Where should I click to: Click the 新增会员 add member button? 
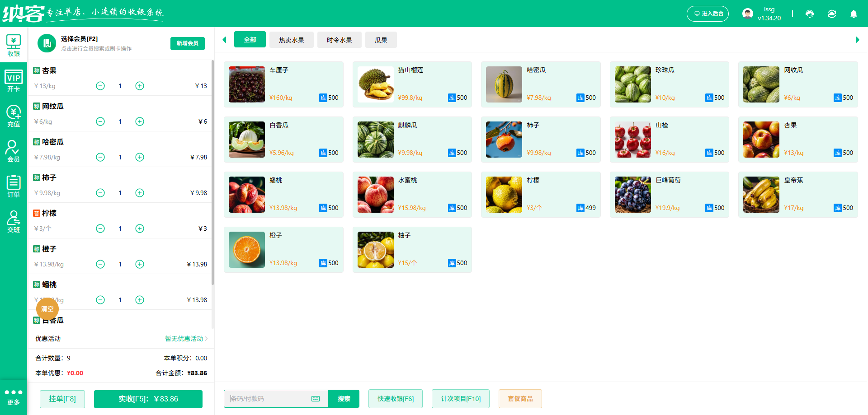coord(187,43)
